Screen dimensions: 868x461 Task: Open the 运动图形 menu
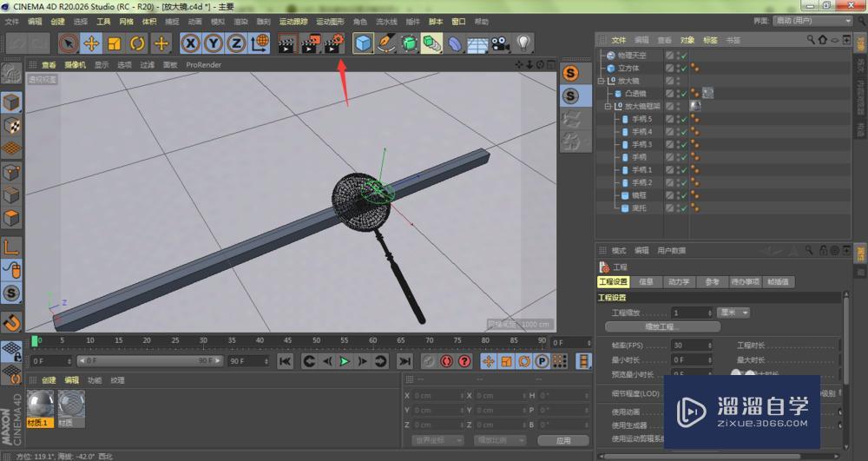330,22
